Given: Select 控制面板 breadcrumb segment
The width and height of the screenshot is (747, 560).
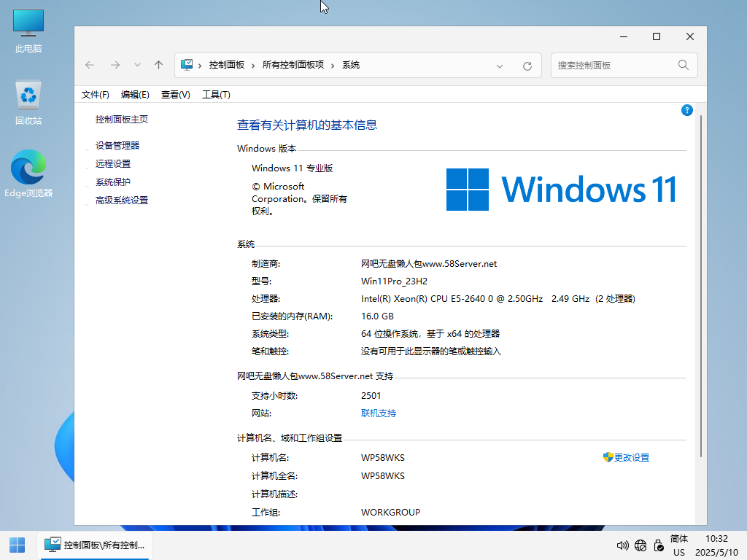Looking at the screenshot, I should click(226, 65).
